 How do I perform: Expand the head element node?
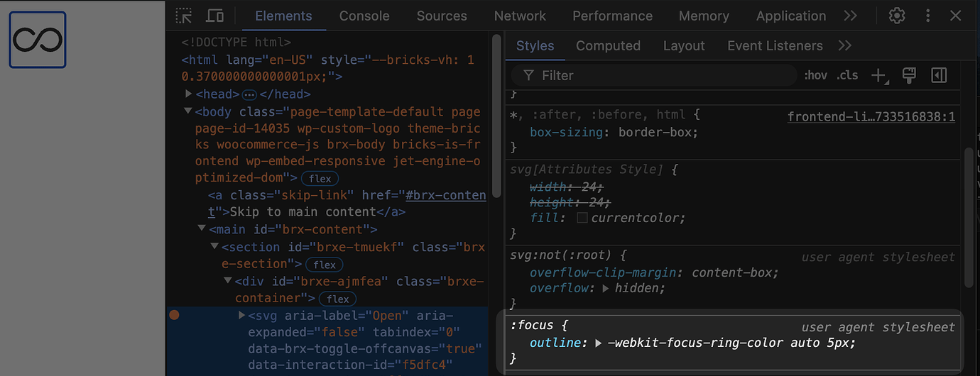(189, 94)
